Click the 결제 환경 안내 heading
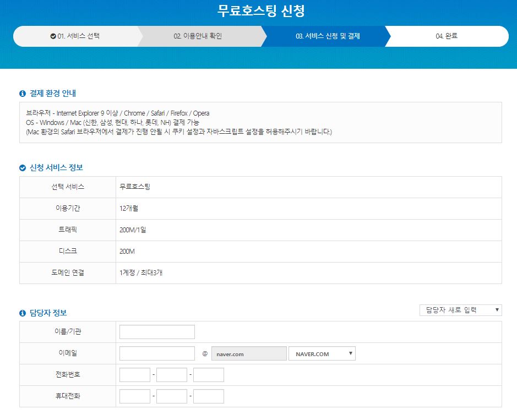 53,94
